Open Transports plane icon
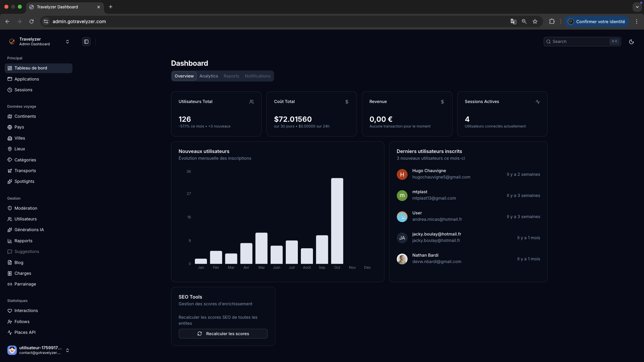This screenshot has width=644, height=362. [10, 171]
